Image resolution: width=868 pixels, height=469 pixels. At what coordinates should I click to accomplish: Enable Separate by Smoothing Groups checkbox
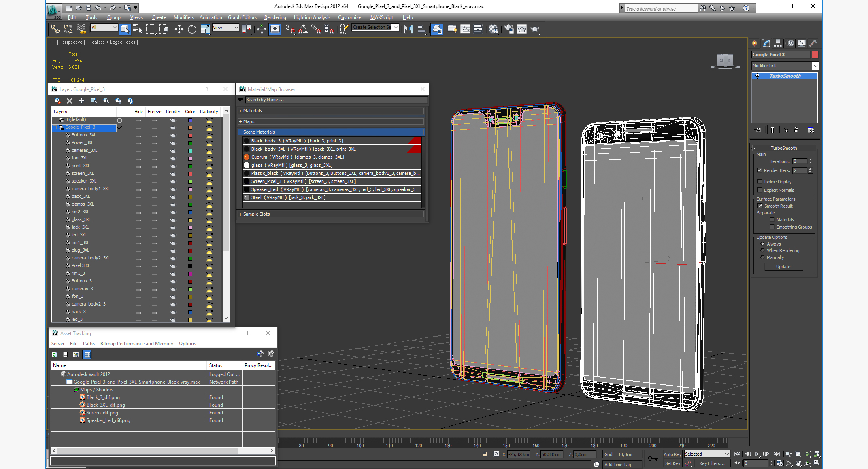point(772,227)
